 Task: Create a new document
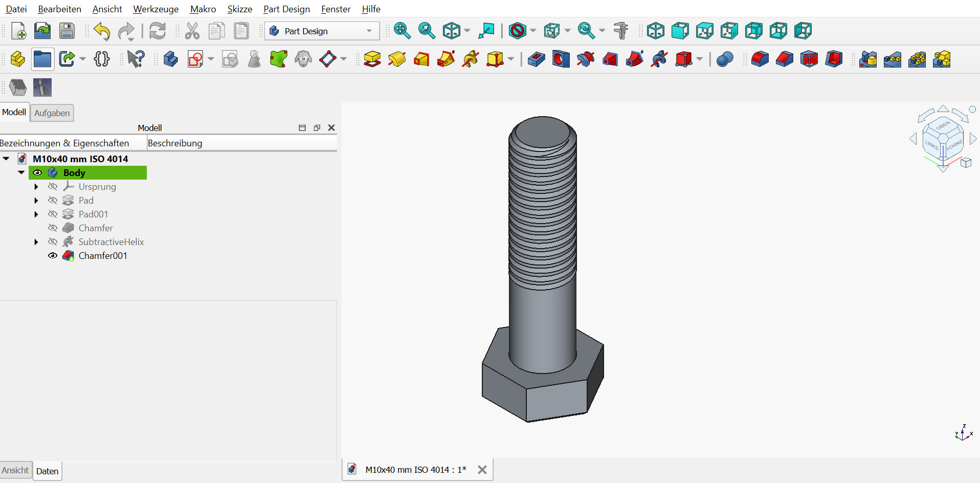coord(18,31)
